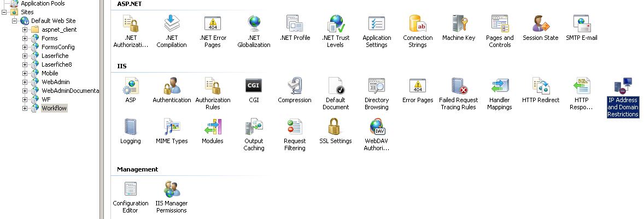Image resolution: width=644 pixels, height=219 pixels.
Task: Expand the Mobile application node
Action: (25, 73)
